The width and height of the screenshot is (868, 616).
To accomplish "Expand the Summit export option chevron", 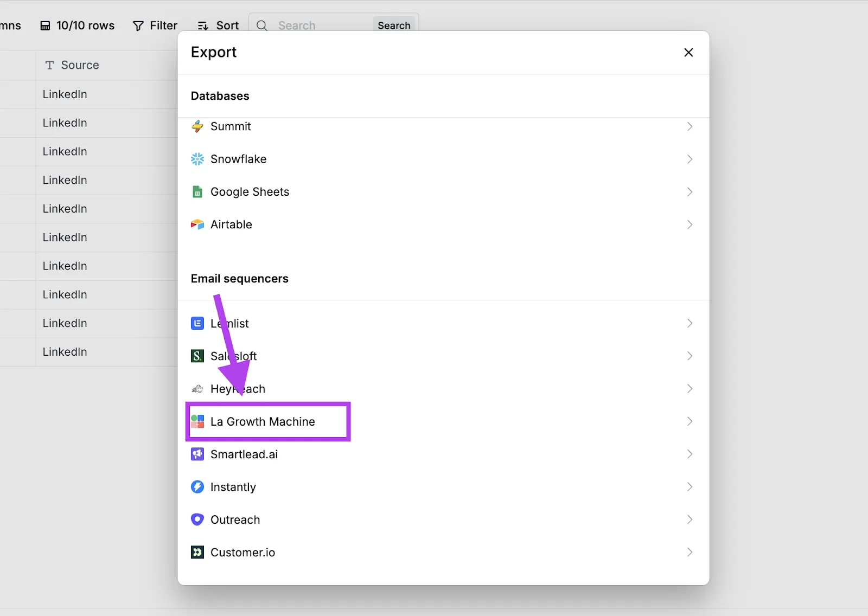I will tap(690, 126).
